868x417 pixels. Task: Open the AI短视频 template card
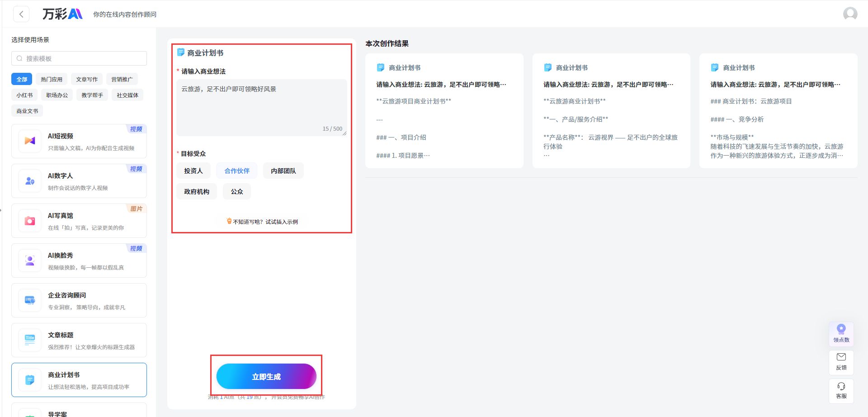coord(79,141)
